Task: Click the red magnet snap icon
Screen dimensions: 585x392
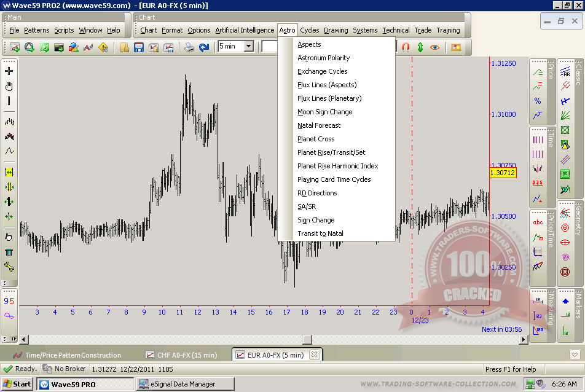Action: [x=406, y=47]
